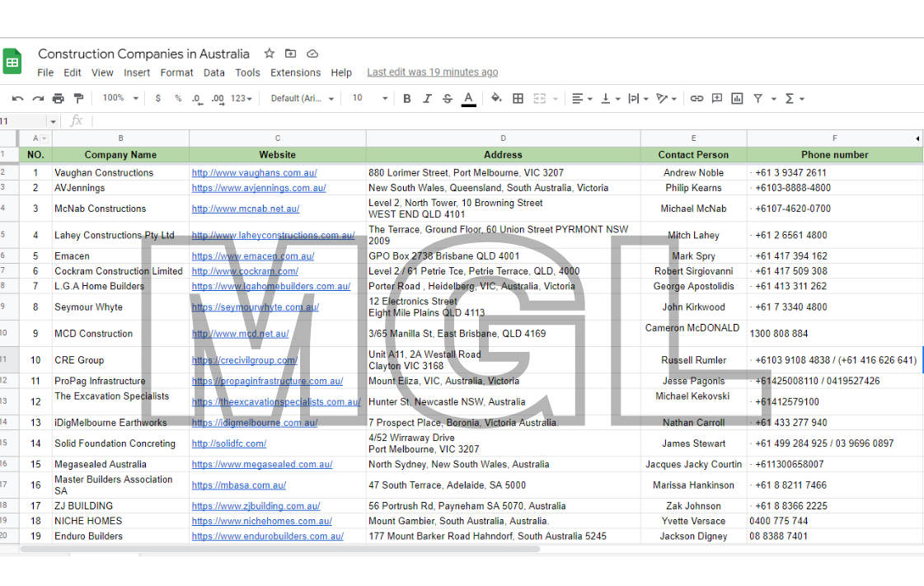Image resolution: width=924 pixels, height=586 pixels.
Task: Open the Borders tool
Action: click(518, 98)
